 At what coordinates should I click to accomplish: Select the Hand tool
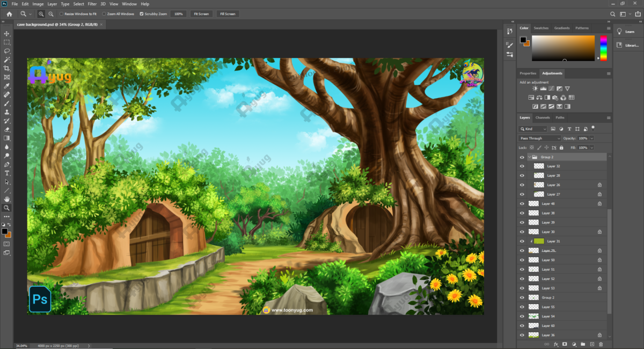coord(7,199)
